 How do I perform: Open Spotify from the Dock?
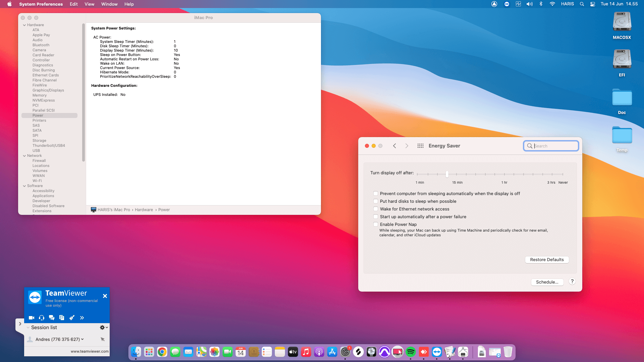tap(411, 352)
